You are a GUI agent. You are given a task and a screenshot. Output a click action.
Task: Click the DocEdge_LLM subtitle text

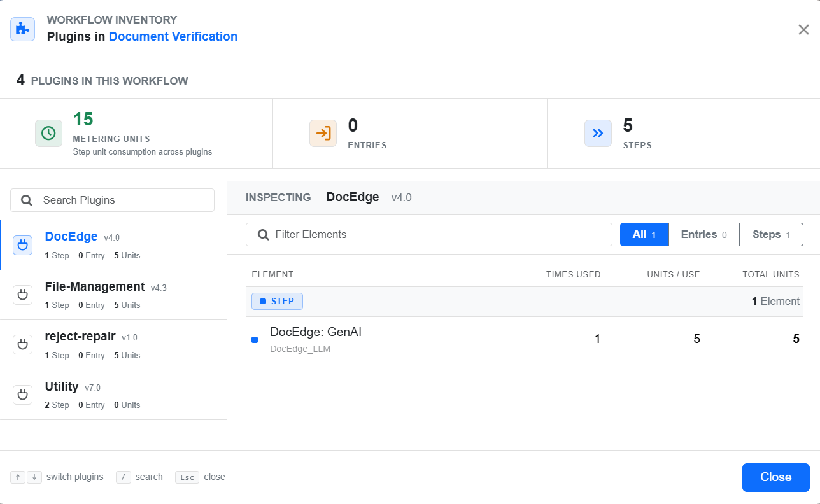click(300, 349)
